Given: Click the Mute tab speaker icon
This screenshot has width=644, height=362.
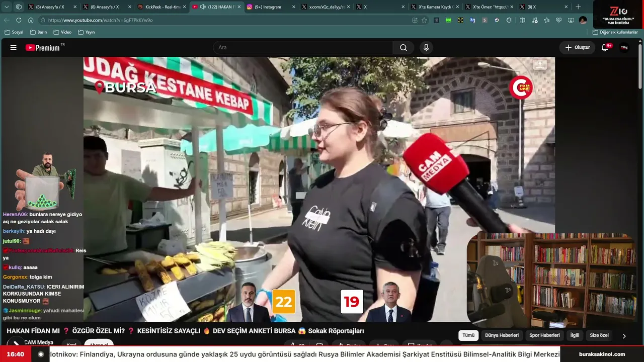Looking at the screenshot, I should point(203,7).
